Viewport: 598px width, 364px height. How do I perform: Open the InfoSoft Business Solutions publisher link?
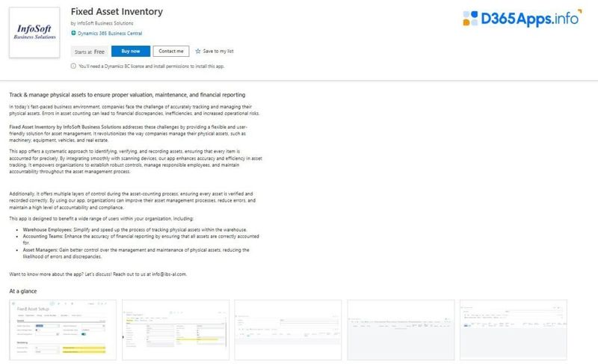point(105,23)
